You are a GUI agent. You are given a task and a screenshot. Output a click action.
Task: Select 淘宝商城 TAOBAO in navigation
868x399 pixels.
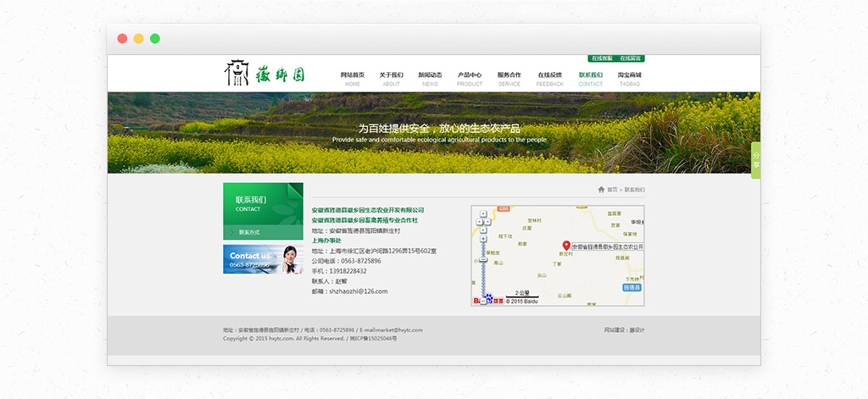pyautogui.click(x=630, y=79)
